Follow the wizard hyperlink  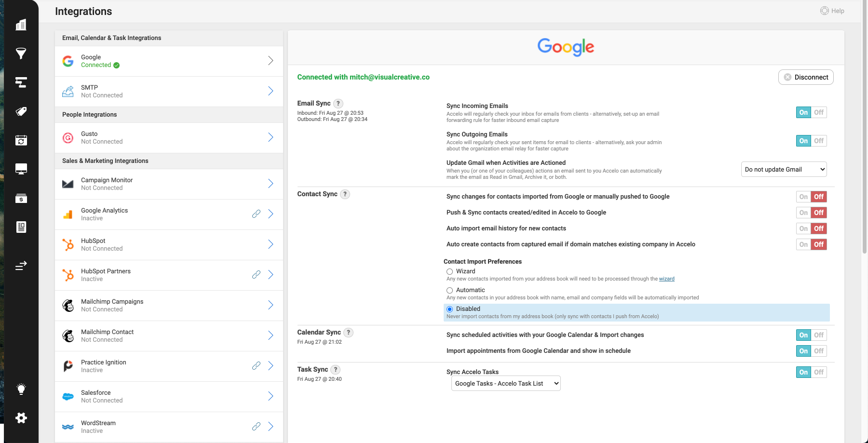pos(666,279)
